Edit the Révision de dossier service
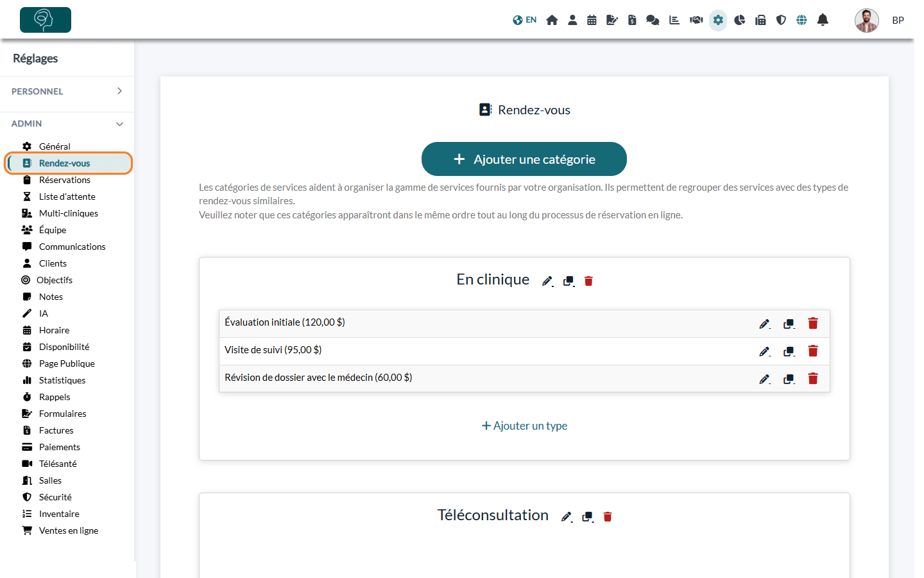This screenshot has height=578, width=924. coord(765,379)
